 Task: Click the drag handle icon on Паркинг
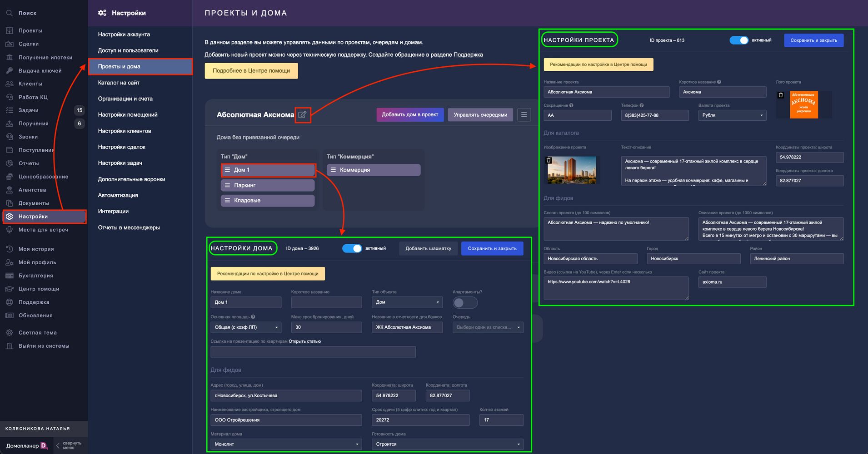tap(228, 185)
